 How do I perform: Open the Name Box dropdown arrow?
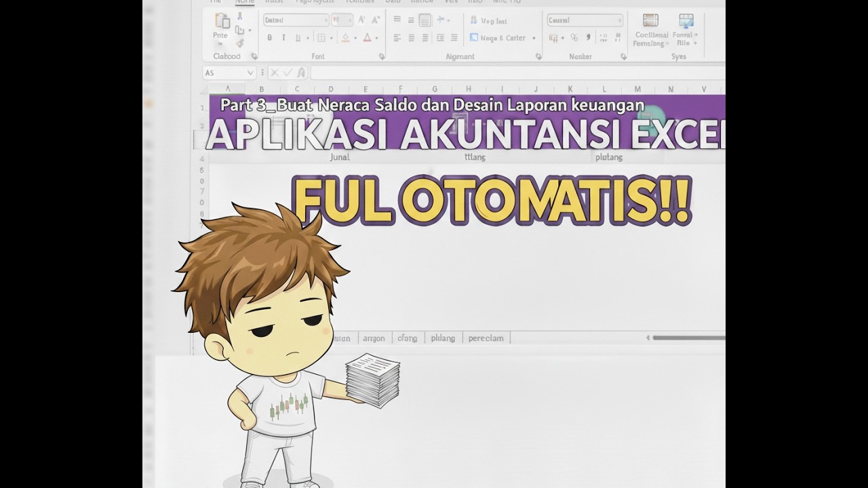coord(250,73)
